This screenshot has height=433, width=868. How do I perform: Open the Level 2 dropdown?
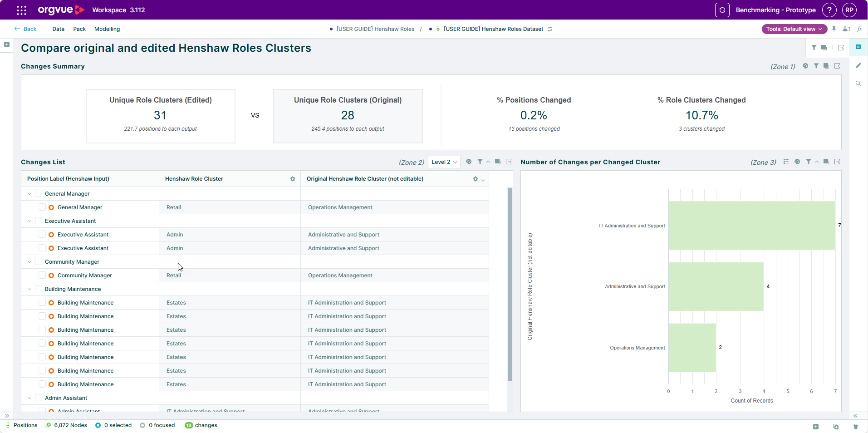(x=444, y=162)
